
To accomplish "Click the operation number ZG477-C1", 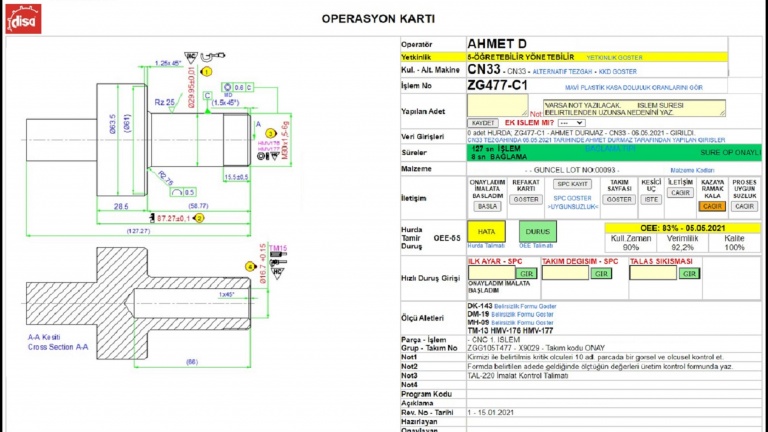I will 497,85.
